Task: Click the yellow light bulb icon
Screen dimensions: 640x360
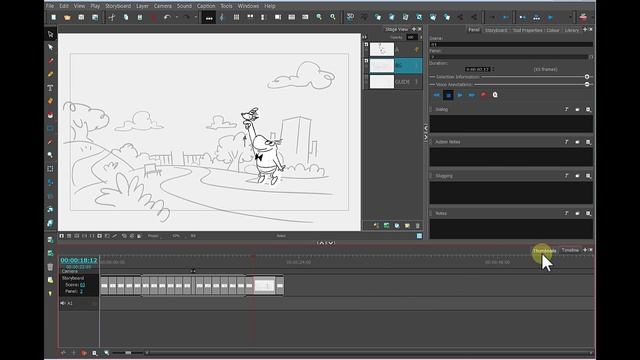Action: tap(50, 293)
